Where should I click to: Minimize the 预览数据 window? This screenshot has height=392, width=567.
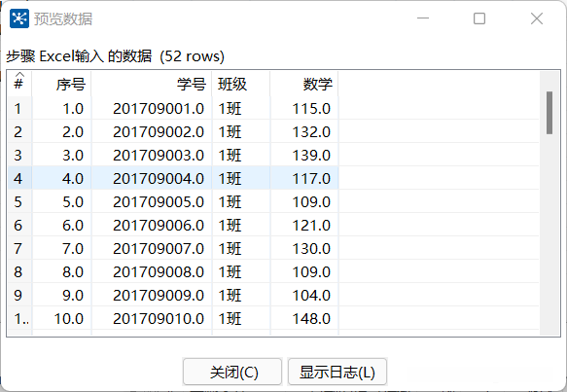tap(423, 18)
